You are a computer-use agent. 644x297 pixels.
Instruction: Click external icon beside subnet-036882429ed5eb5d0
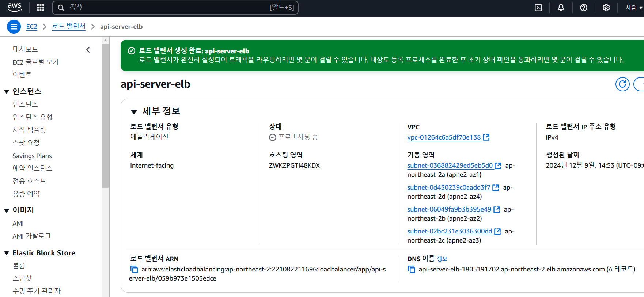click(498, 165)
